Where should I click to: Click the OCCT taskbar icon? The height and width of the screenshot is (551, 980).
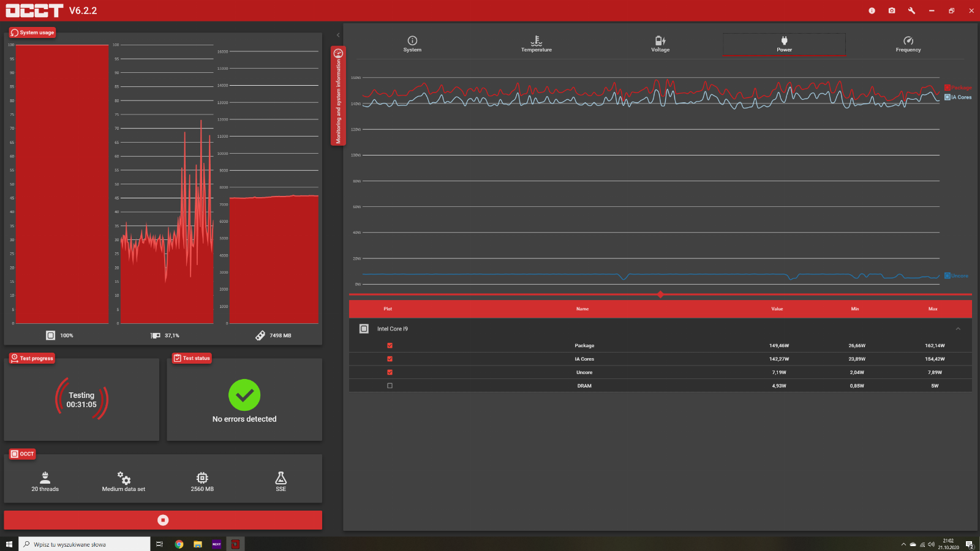pyautogui.click(x=235, y=544)
